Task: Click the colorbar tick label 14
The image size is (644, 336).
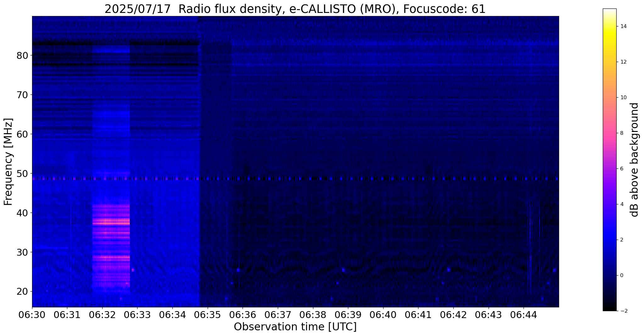Action: coord(623,26)
